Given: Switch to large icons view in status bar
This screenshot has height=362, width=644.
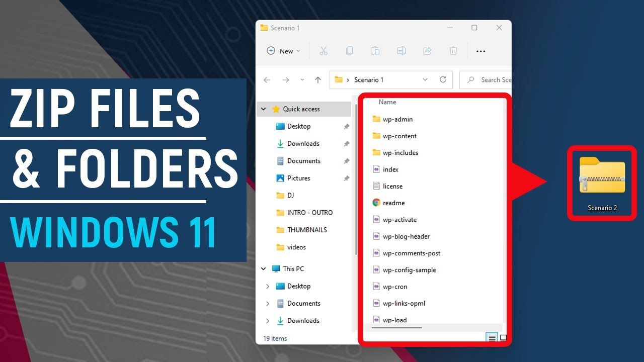Looking at the screenshot, I should coord(503,338).
